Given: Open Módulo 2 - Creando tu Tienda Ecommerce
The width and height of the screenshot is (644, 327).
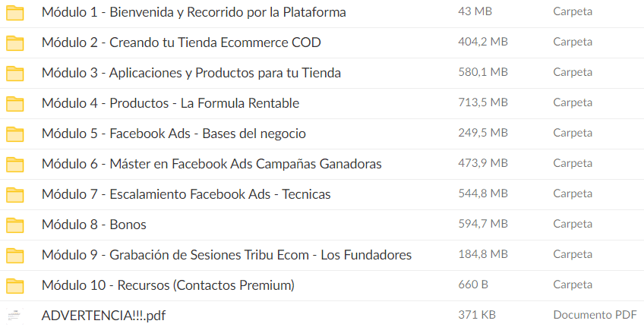Looking at the screenshot, I should (x=181, y=42).
